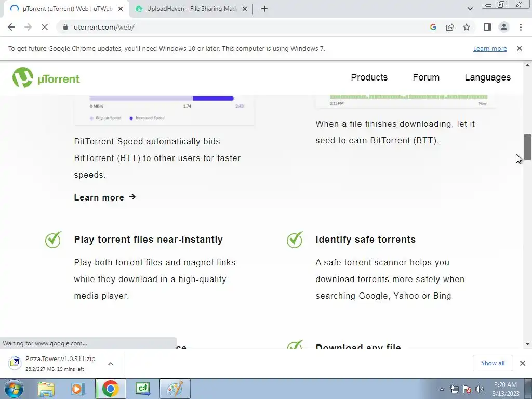This screenshot has height=399, width=532.
Task: Bookmark this page with the star icon
Action: 467,27
